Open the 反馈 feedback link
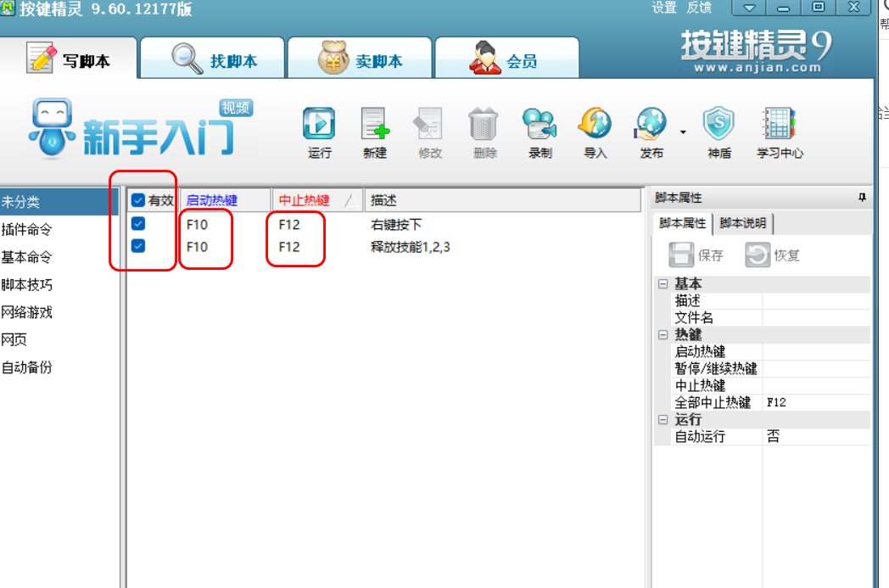 pos(698,8)
